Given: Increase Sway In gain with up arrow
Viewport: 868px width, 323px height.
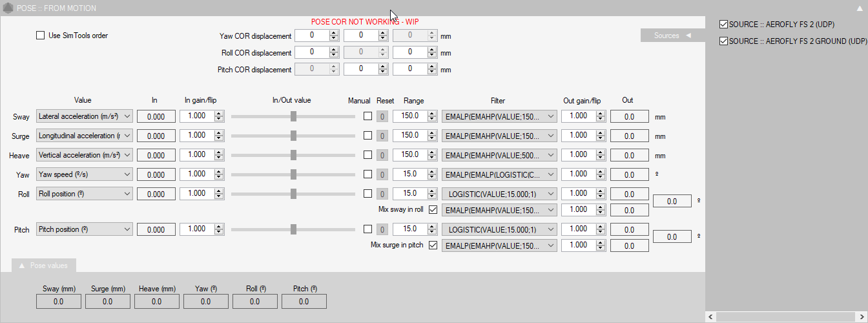Looking at the screenshot, I should point(218,114).
